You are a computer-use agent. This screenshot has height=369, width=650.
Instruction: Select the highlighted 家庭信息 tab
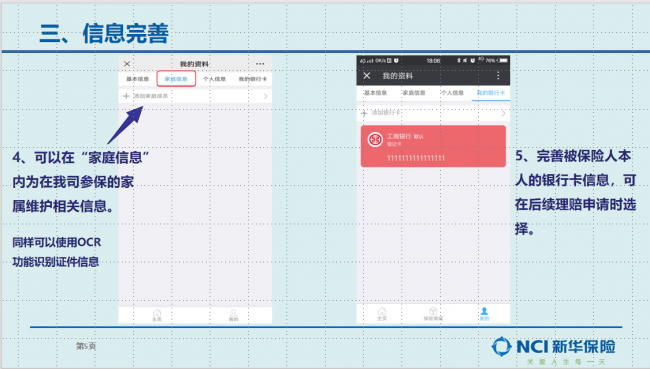point(176,79)
